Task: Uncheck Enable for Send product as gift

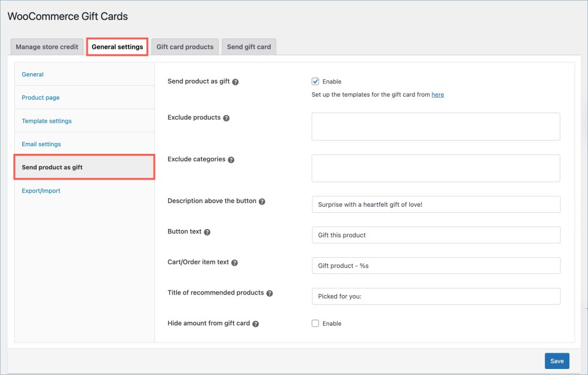Action: coord(315,82)
